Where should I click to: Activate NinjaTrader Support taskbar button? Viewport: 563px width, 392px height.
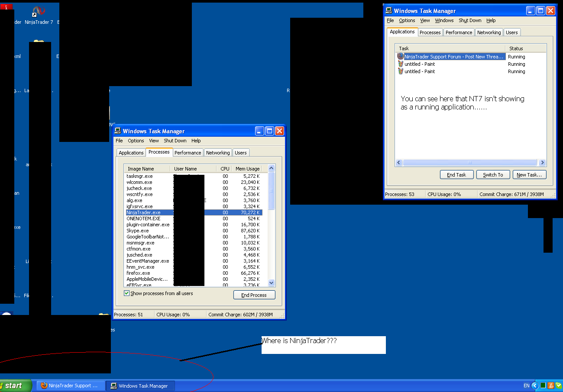click(x=71, y=386)
